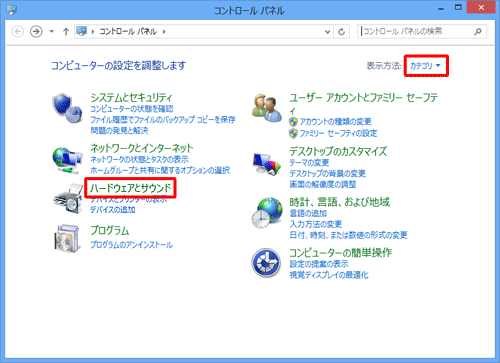The height and width of the screenshot is (363, 500).
Task: Open ユーザー アカウントとファミリー セーフティ category
Action: click(363, 97)
